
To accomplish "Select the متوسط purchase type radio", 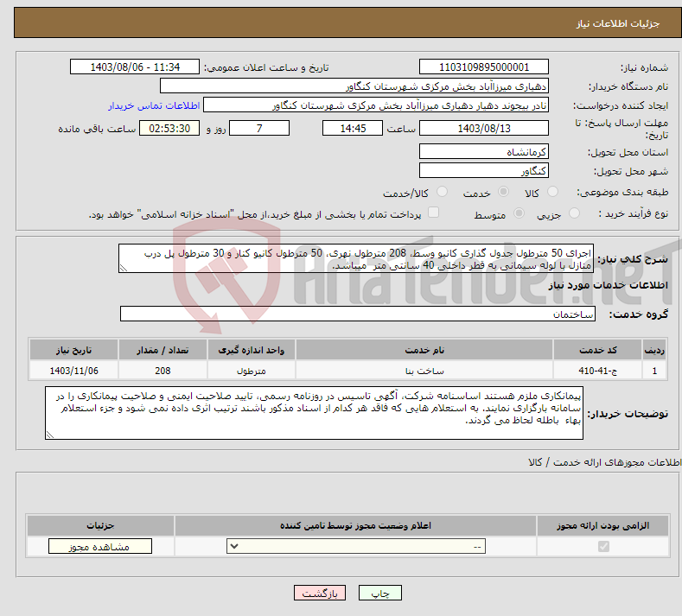I will point(519,213).
